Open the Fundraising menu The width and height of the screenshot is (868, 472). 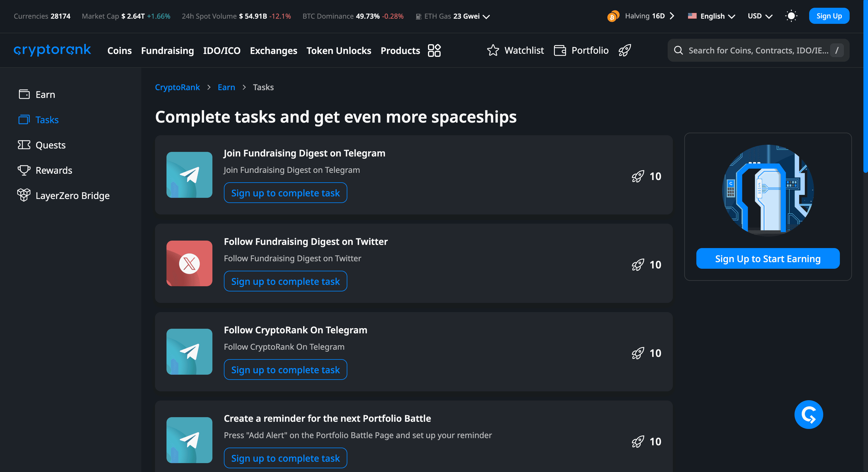167,51
